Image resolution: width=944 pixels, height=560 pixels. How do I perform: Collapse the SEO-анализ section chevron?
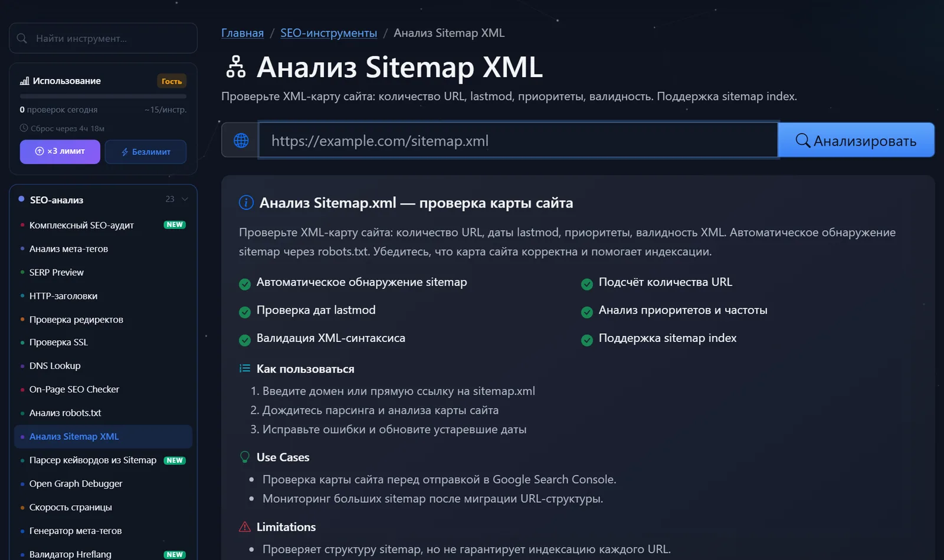point(185,199)
